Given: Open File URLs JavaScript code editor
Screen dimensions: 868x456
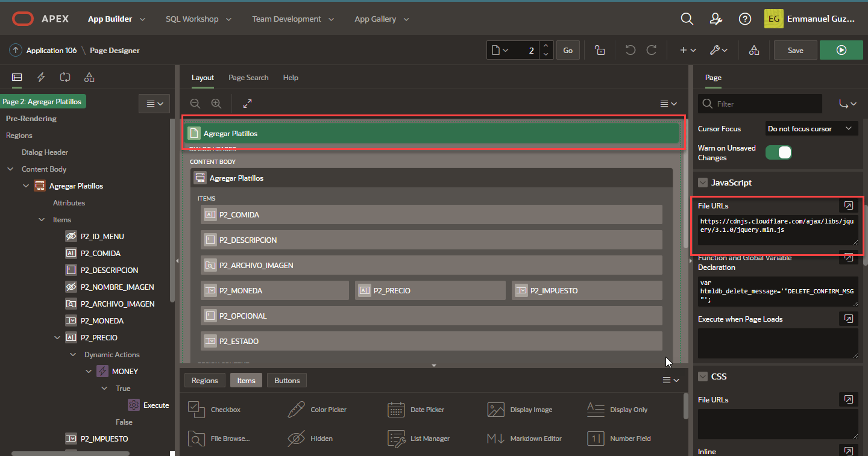Looking at the screenshot, I should (x=848, y=206).
